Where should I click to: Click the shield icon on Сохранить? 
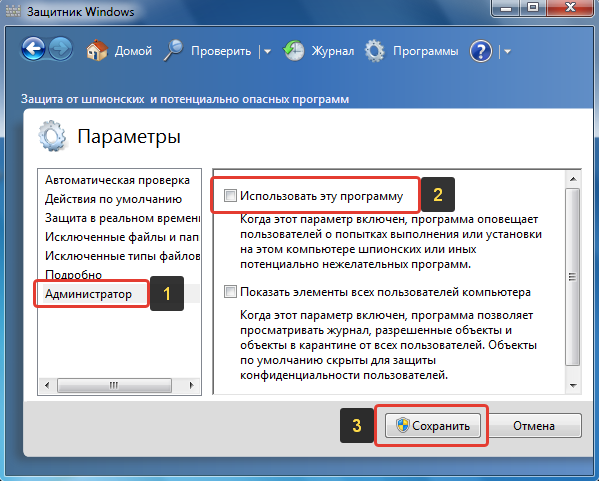tap(402, 425)
